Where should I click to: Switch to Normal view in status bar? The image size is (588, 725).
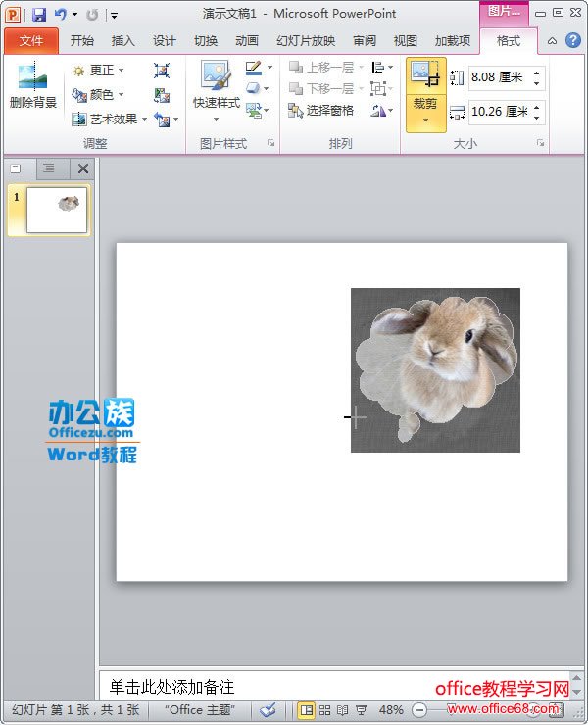point(306,710)
